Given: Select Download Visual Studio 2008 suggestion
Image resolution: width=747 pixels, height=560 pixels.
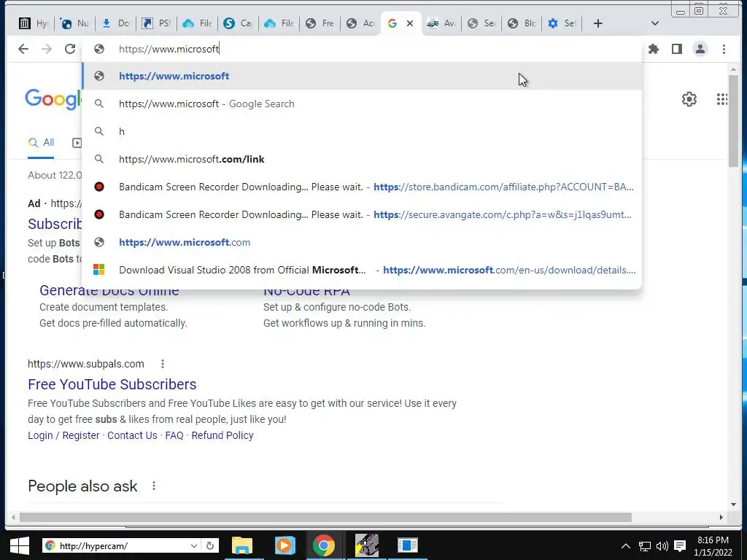Looking at the screenshot, I should pos(362,270).
